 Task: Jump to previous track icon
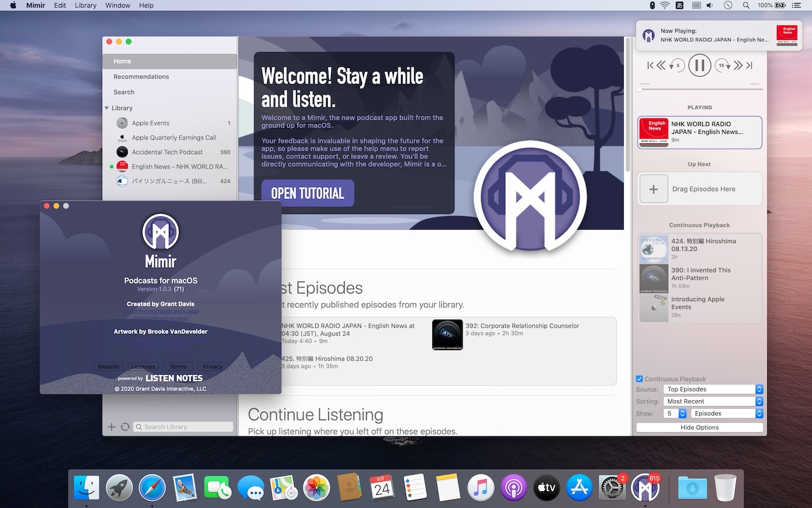tap(650, 65)
